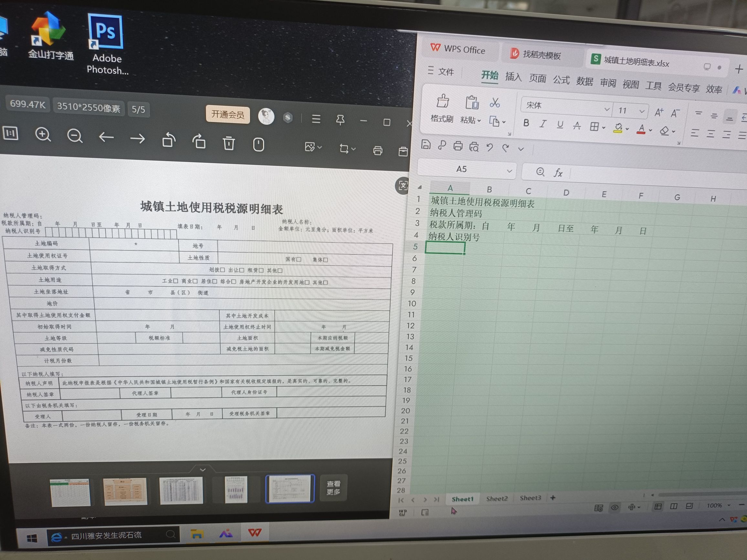
Task: Click the scissors Cut icon
Action: coord(495,103)
